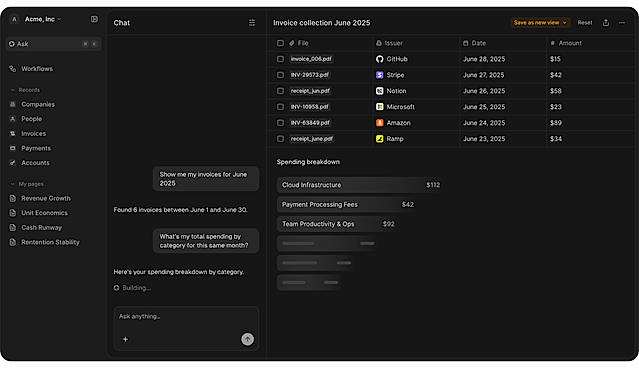Screen dimensions: 639x368
Task: Select the receipt_jun.pdf row checkbox
Action: [280, 91]
